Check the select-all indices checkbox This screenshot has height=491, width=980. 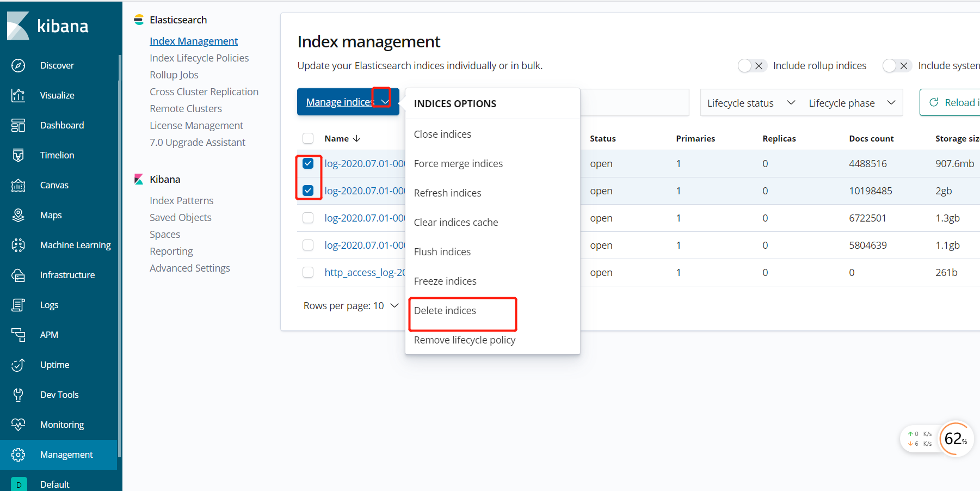308,138
